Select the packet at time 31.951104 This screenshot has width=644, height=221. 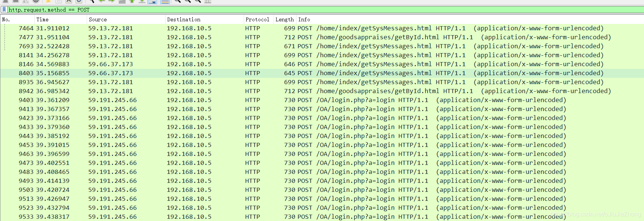tap(322, 37)
